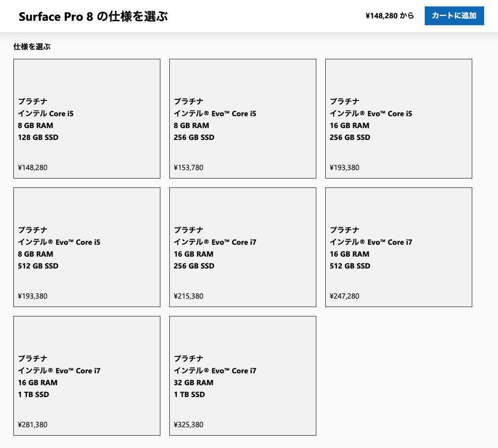Select Evo Core i7 16 GB RAM 1 TB SSD
The width and height of the screenshot is (498, 448).
[87, 376]
